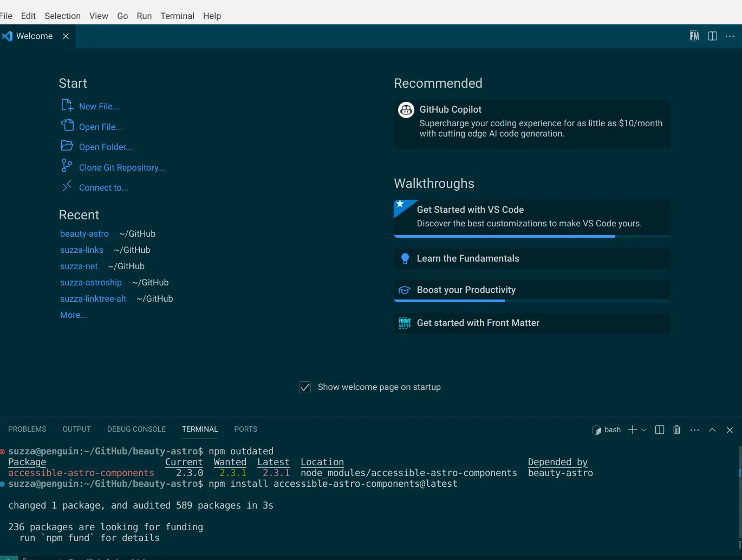
Task: Click the GitHub Copilot icon
Action: [406, 110]
